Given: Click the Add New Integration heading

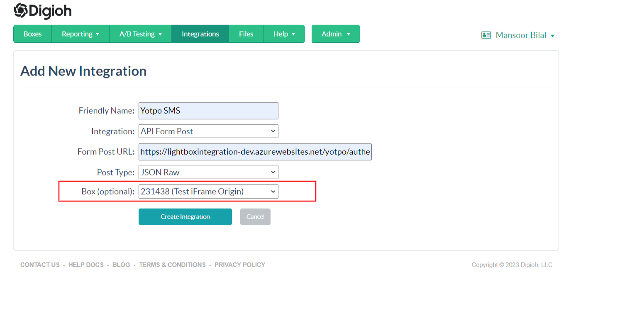Looking at the screenshot, I should [x=83, y=71].
